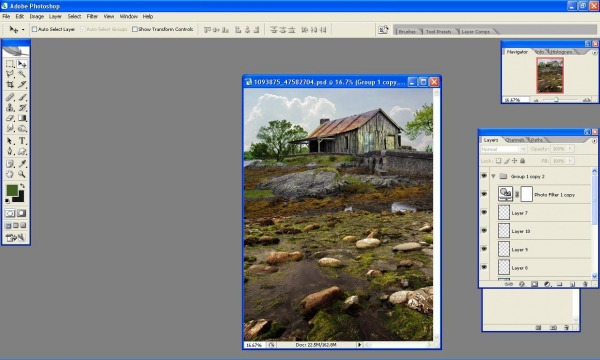Open the Layers panel flyout menu

tap(594, 140)
